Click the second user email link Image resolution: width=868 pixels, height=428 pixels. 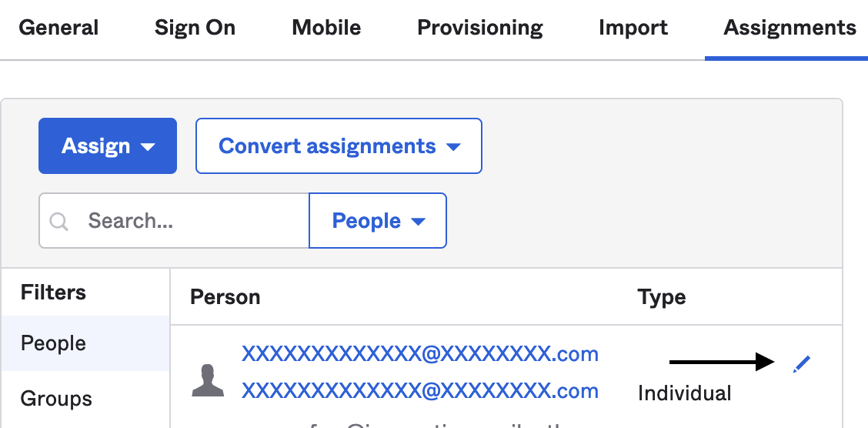point(420,390)
